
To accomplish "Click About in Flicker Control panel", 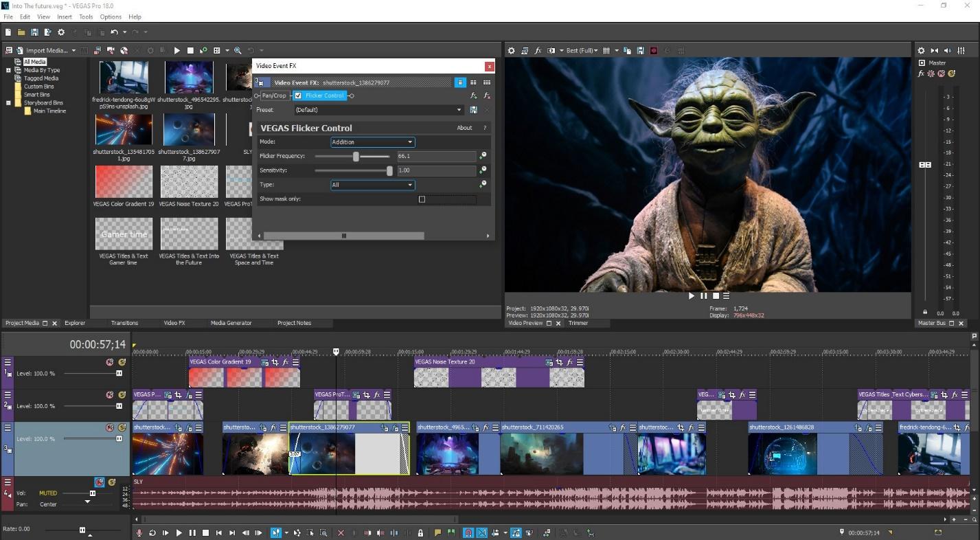I will click(x=465, y=128).
